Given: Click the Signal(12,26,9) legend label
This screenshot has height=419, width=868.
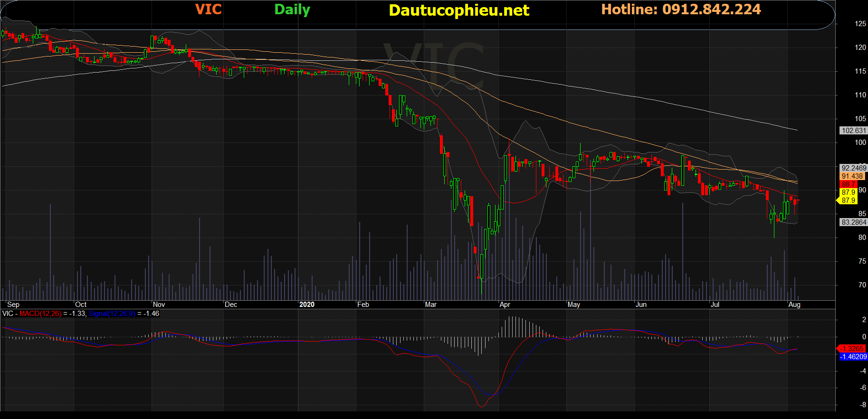Looking at the screenshot, I should [112, 314].
